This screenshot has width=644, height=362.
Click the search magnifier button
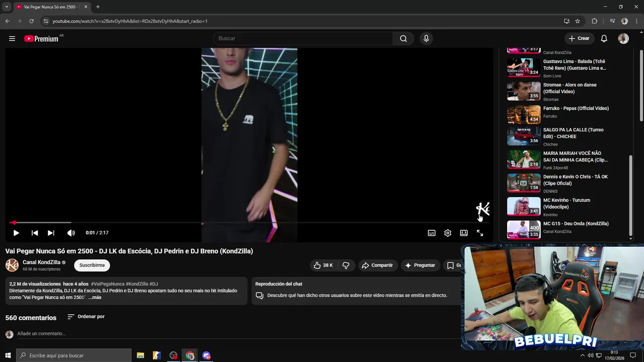pyautogui.click(x=404, y=39)
